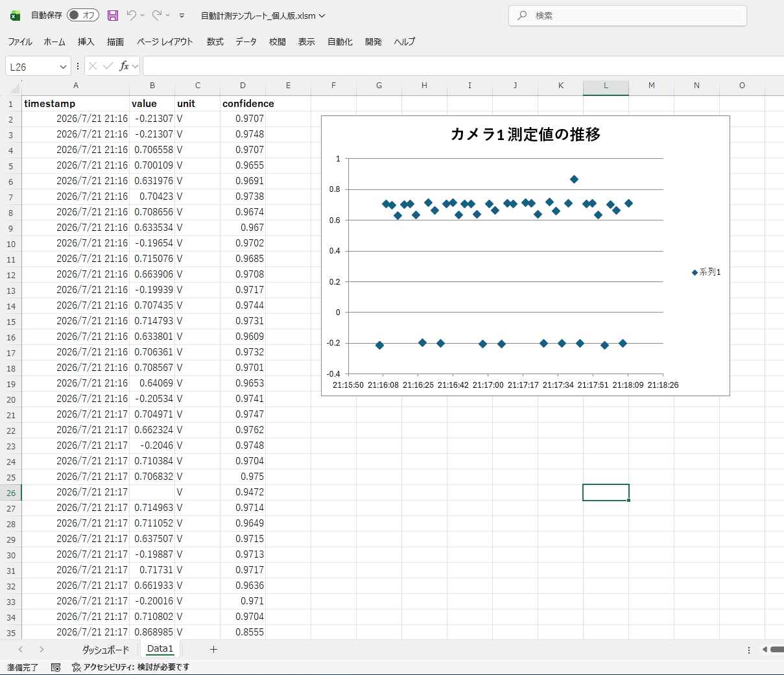Click the previous sheet navigation arrow

[x=21, y=649]
